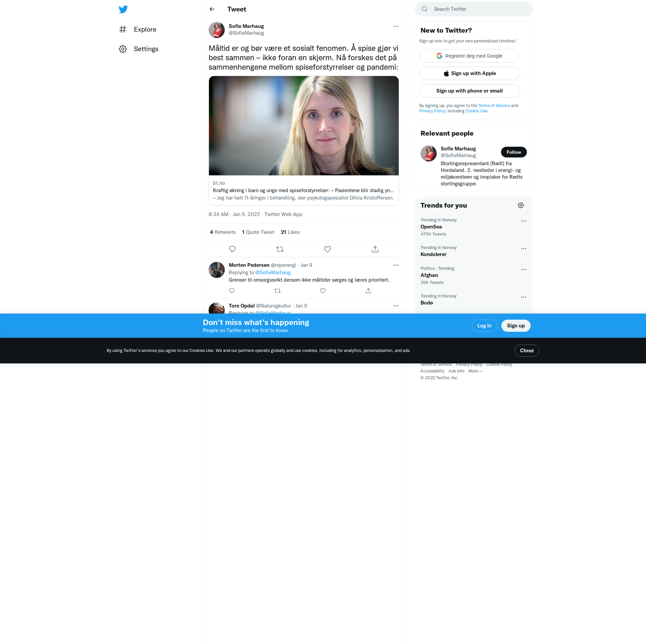Expand the More footer links menu
The width and height of the screenshot is (646, 644).
pos(475,371)
